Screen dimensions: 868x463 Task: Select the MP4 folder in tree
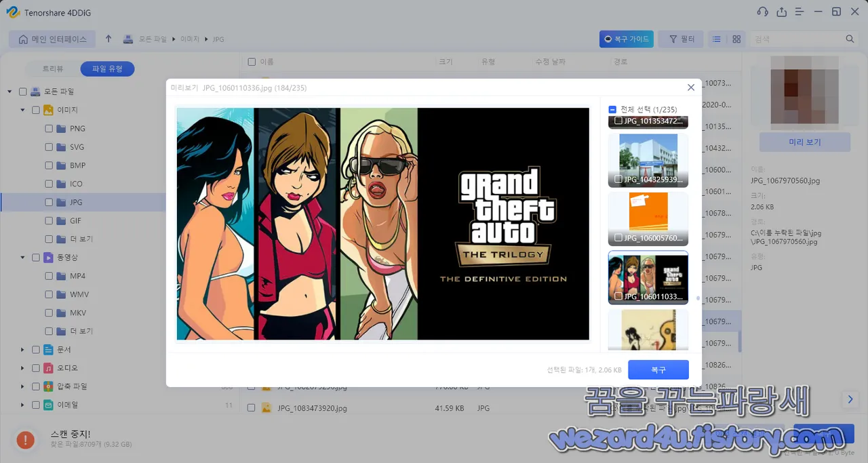coord(77,276)
